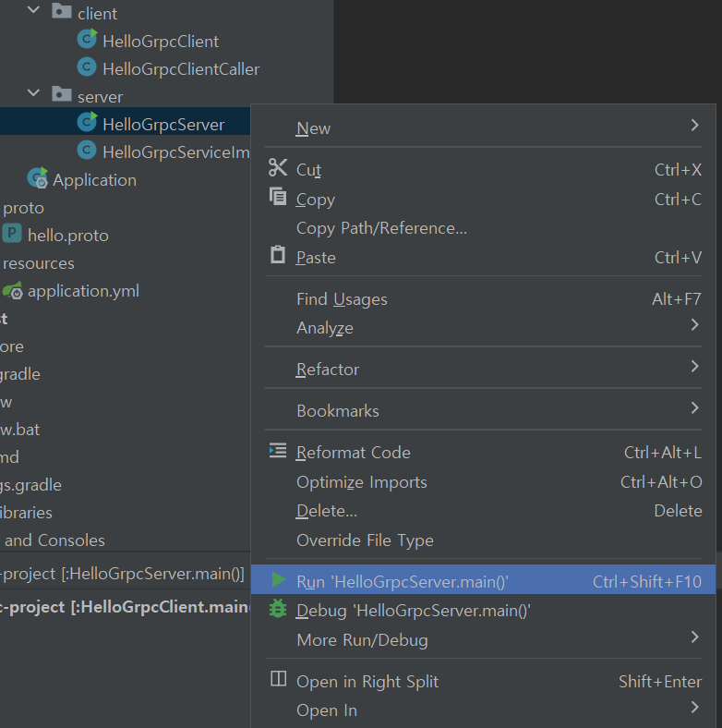Select the resources folder row
Viewport: 722px width, 728px height.
pos(39,263)
